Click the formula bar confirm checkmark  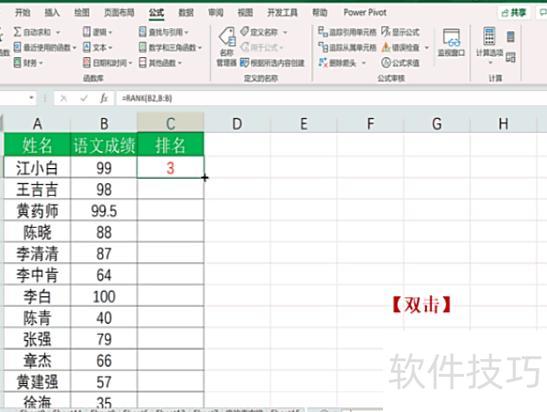point(84,98)
